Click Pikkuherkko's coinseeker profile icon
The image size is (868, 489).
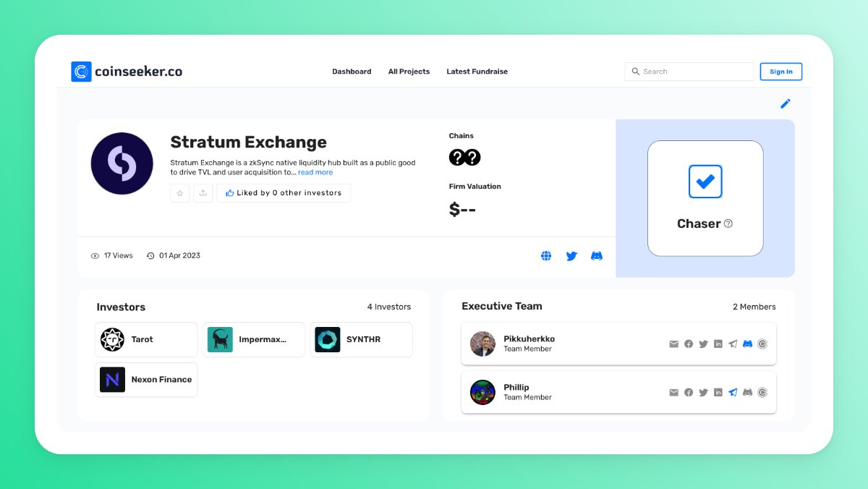(762, 344)
